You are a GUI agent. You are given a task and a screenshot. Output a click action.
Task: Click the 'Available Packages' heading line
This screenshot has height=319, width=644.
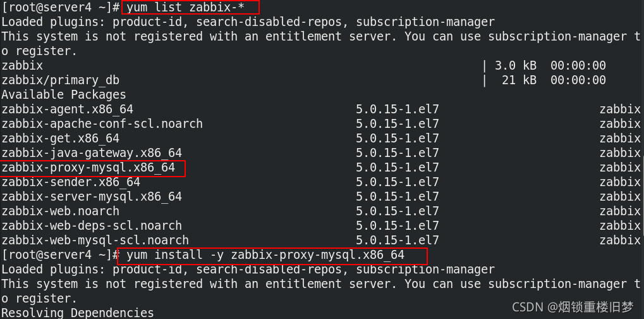coord(64,94)
